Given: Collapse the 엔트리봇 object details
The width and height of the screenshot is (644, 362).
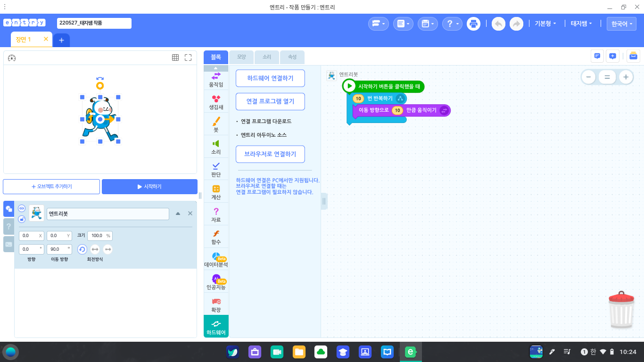Looking at the screenshot, I should 178,214.
